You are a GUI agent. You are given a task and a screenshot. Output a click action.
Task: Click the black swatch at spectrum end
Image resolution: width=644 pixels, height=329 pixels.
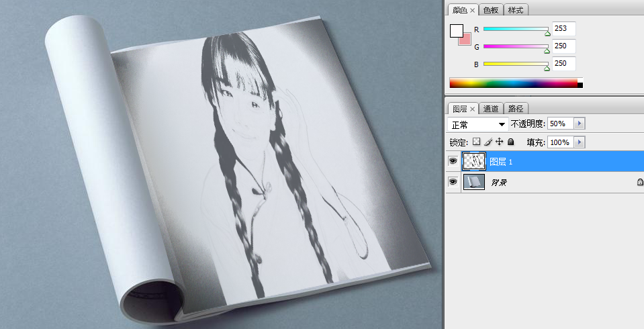click(580, 85)
